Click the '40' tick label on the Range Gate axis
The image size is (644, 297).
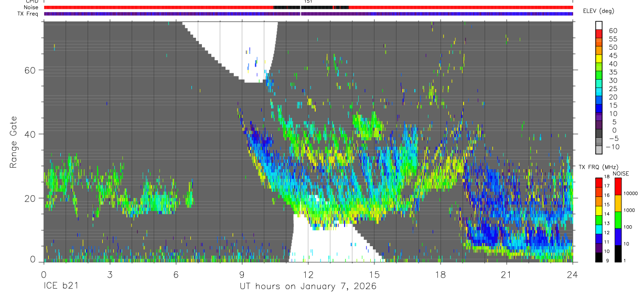(x=30, y=134)
